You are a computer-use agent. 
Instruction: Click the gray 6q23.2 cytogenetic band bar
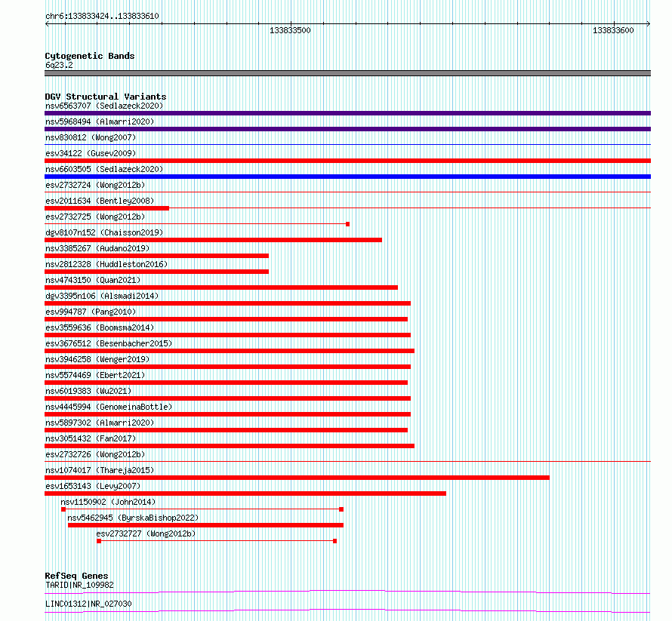[347, 73]
